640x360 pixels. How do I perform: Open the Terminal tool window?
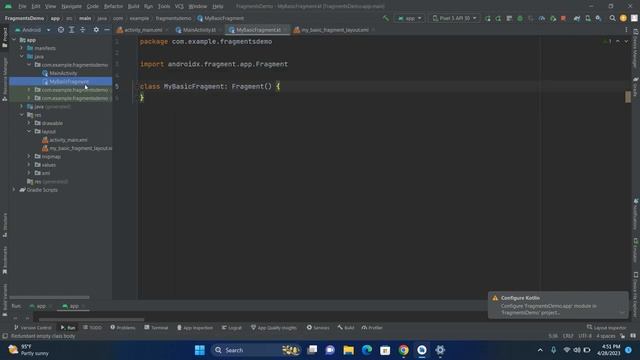tap(156, 327)
